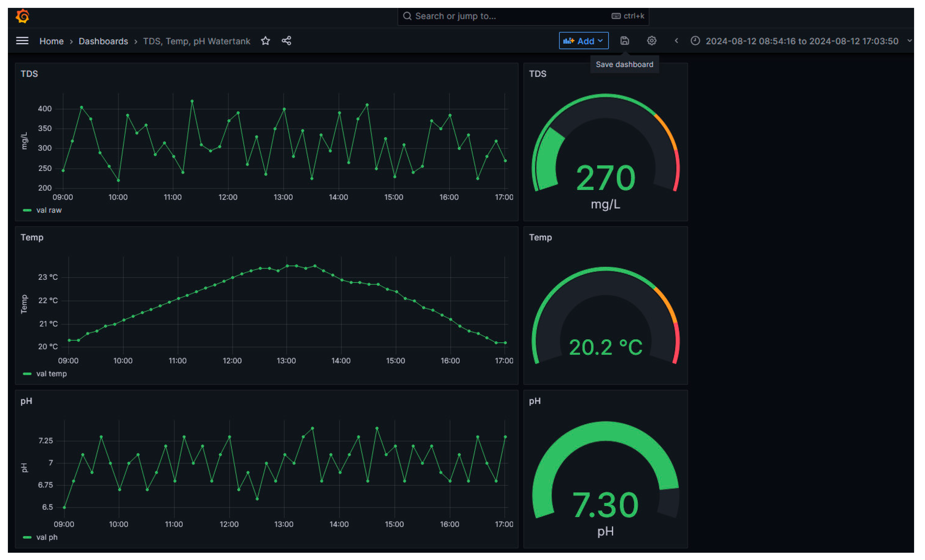Navigate to Dashboards breadcrumb
Viewport: 925px width, 560px height.
pos(103,41)
